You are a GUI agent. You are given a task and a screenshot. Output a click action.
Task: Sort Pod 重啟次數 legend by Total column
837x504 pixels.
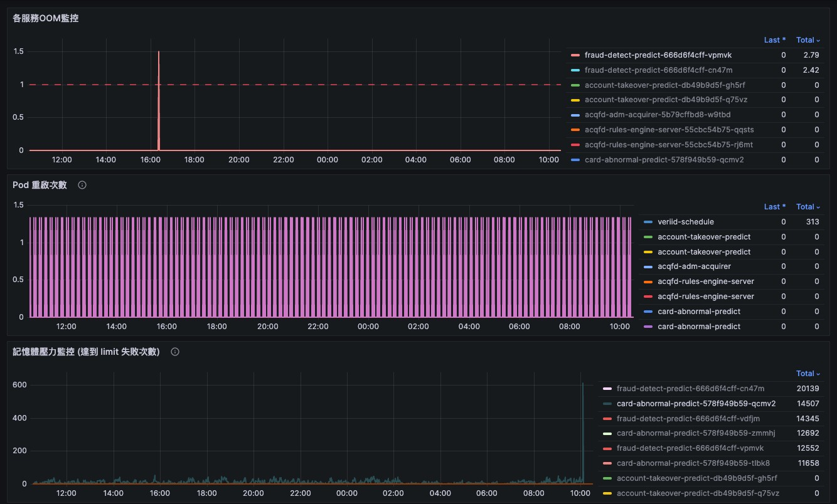(x=808, y=207)
